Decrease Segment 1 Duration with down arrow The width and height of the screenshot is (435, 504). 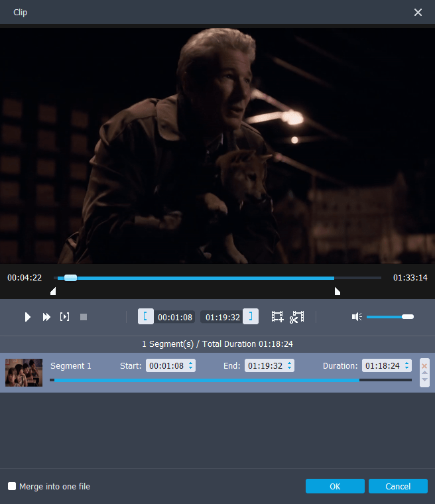pyautogui.click(x=406, y=368)
